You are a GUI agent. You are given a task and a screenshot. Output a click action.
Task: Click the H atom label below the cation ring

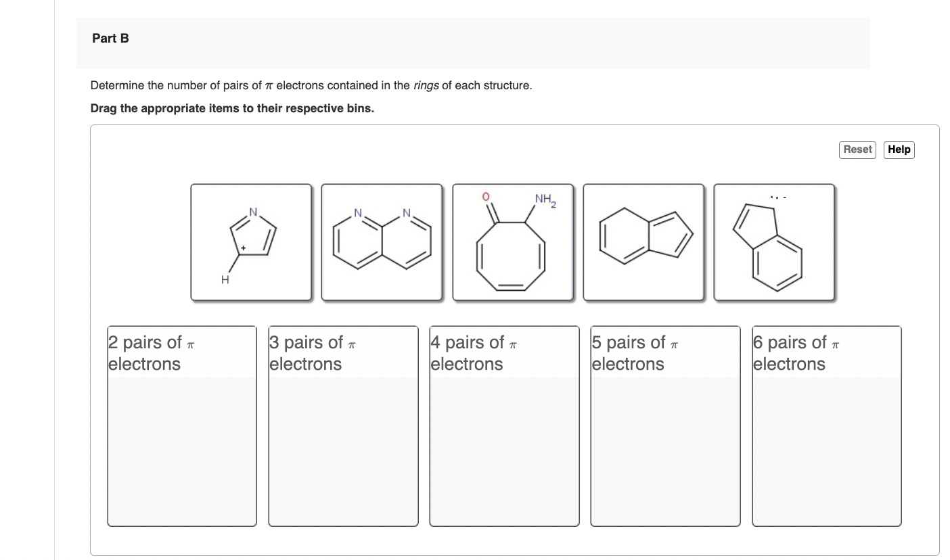point(225,279)
